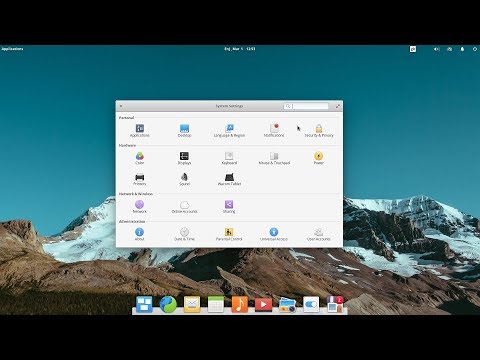Launch Music from the dock
Screen dimensions: 480x360
point(240,304)
